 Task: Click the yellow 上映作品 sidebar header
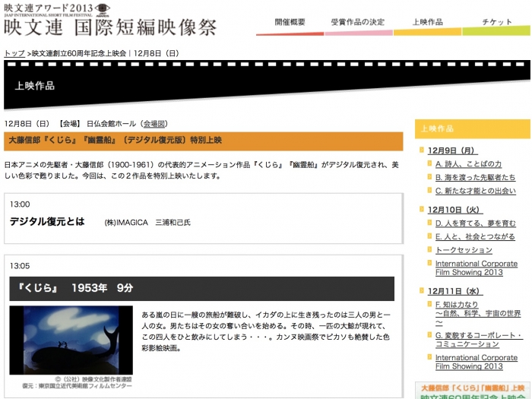472,129
